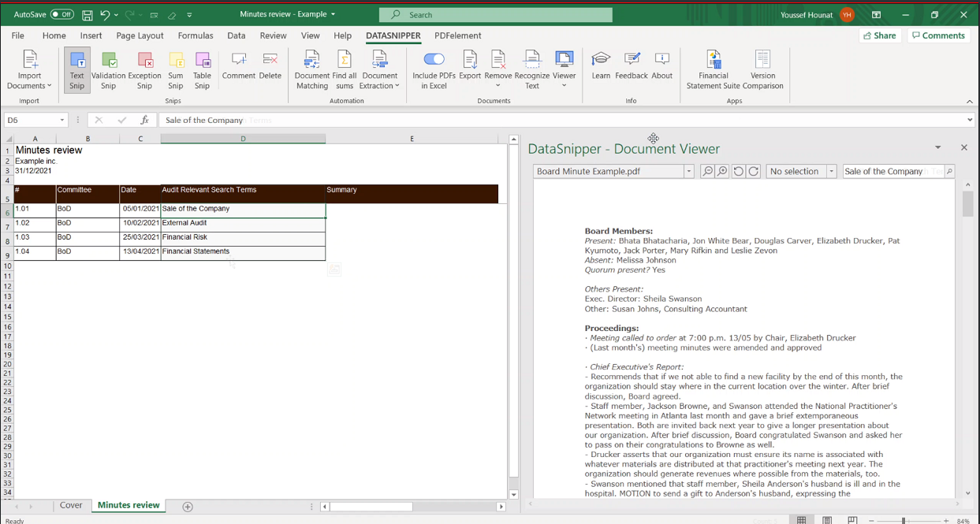
Task: Launch Financial Statement Suite
Action: [x=714, y=69]
